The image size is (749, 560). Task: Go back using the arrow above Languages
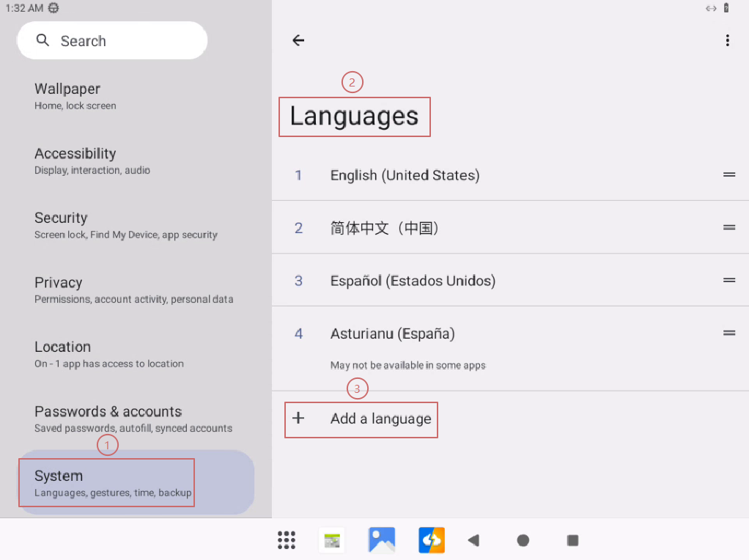[x=298, y=41]
